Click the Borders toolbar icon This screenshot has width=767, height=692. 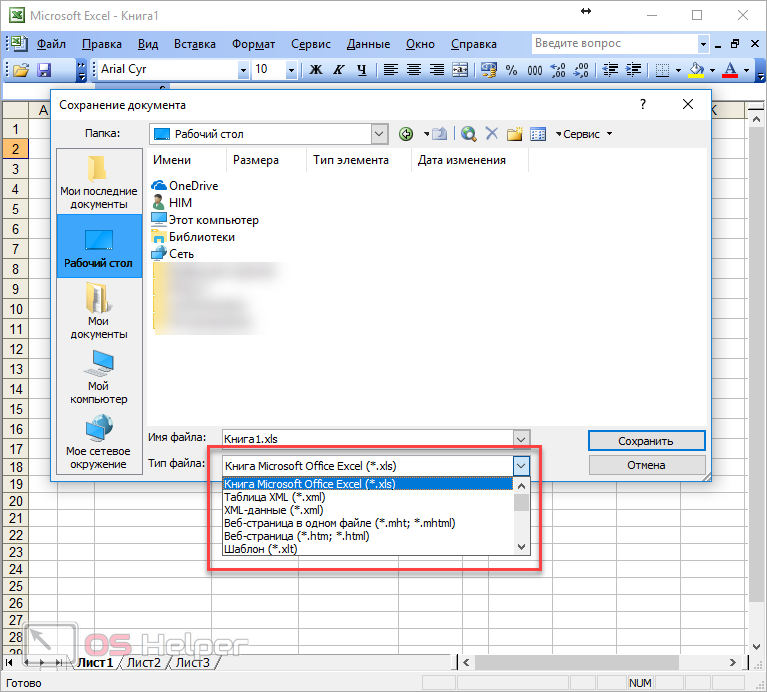pos(662,70)
